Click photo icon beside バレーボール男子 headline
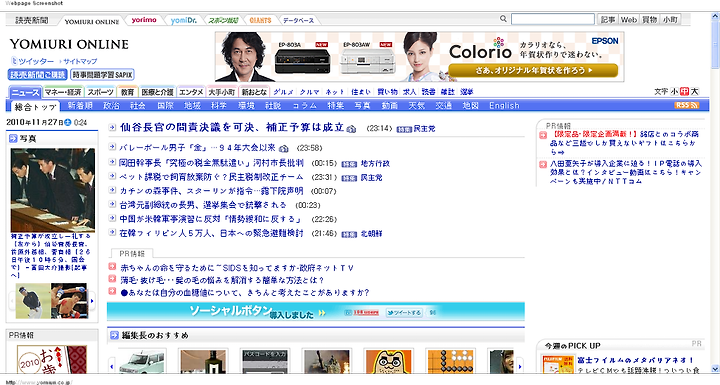Image resolution: width=720 pixels, height=385 pixels. tap(284, 148)
